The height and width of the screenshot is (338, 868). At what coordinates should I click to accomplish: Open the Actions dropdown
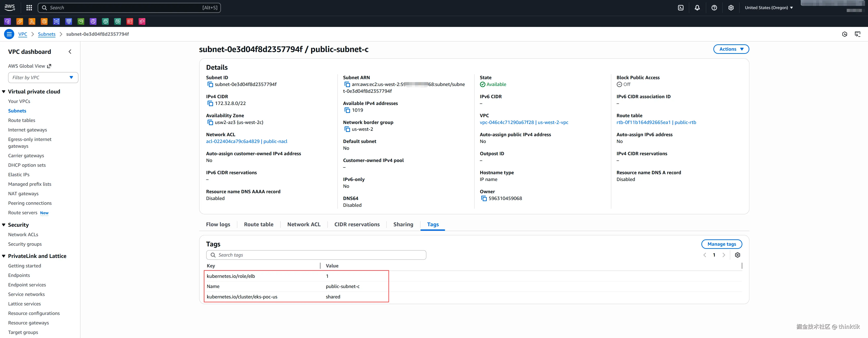click(731, 49)
